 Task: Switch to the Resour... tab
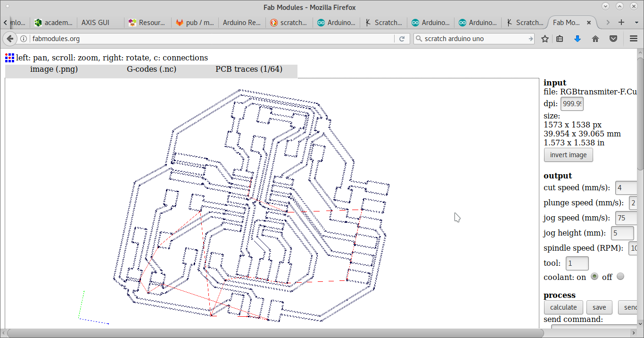[148, 22]
